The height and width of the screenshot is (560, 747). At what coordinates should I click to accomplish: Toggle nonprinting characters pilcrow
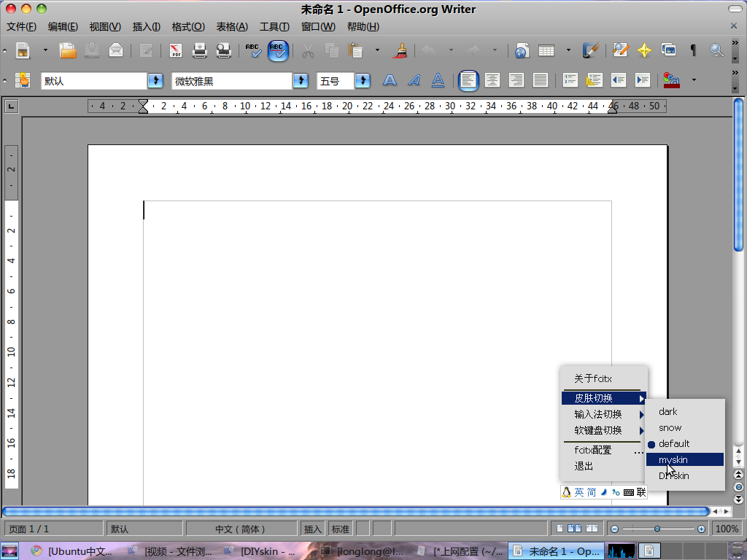pos(693,50)
